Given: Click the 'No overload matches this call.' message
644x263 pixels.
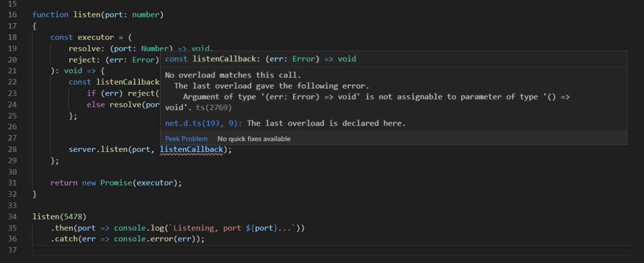Looking at the screenshot, I should [x=233, y=75].
